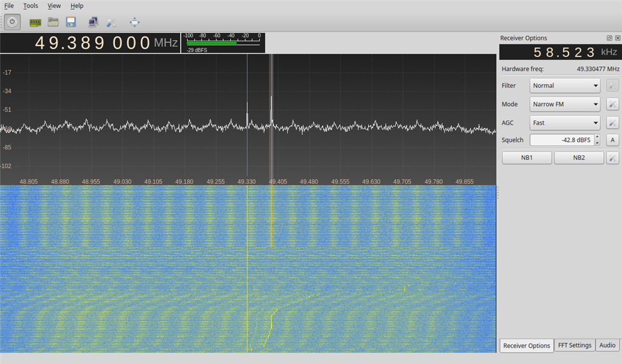Click the load settings folder icon
The image size is (622, 364).
pyautogui.click(x=53, y=22)
